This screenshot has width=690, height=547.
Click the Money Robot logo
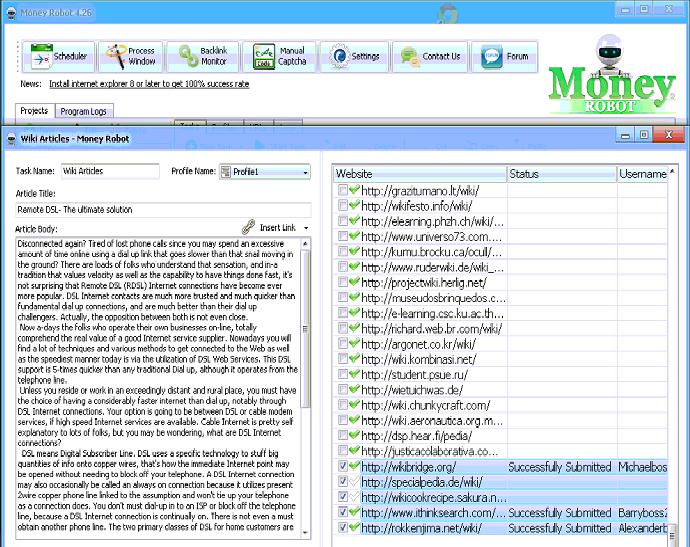(x=611, y=76)
